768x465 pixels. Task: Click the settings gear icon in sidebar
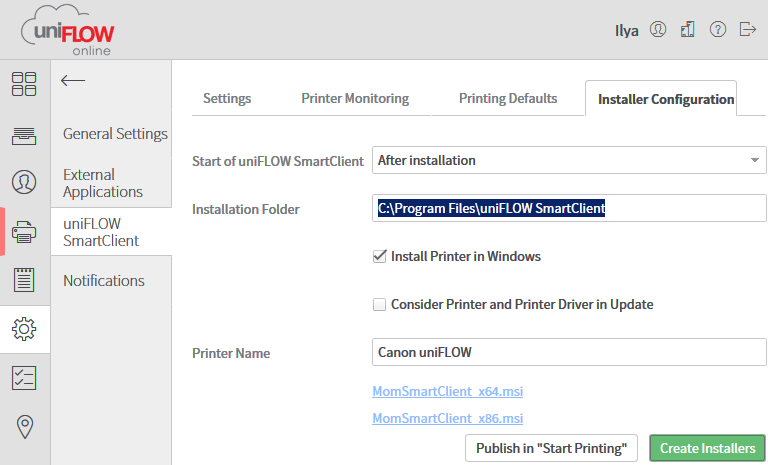[24, 329]
